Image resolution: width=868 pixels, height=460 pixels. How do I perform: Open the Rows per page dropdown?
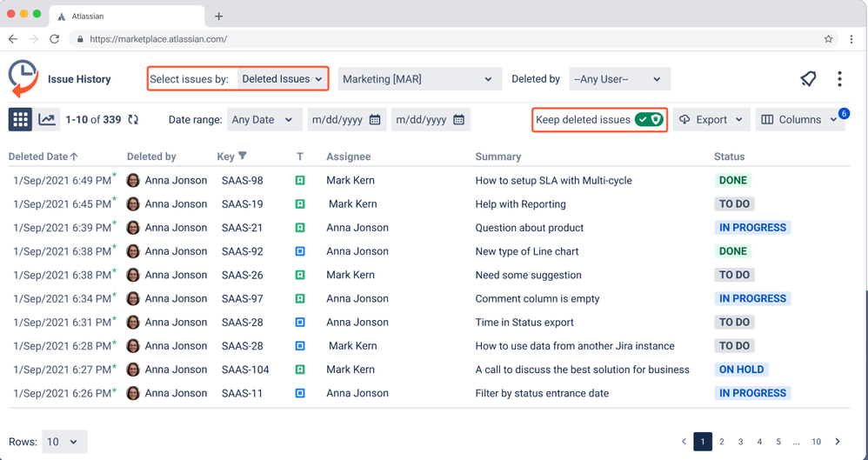coord(63,442)
